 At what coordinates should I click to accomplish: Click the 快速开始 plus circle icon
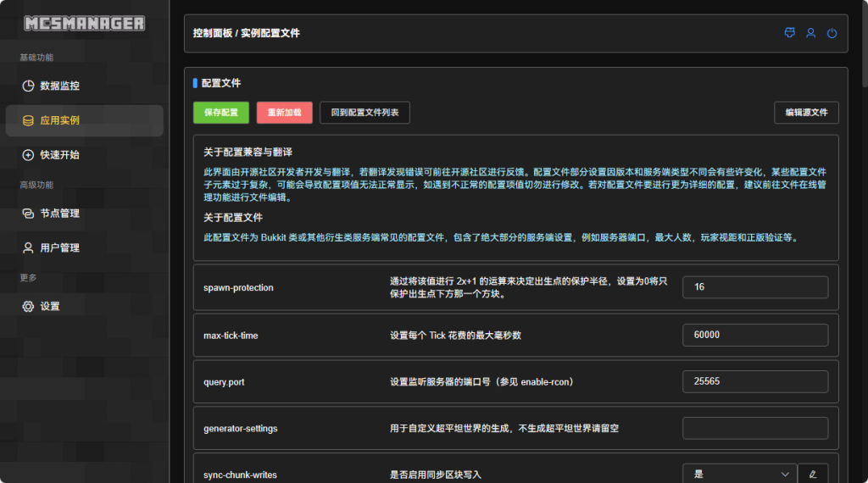[x=28, y=155]
